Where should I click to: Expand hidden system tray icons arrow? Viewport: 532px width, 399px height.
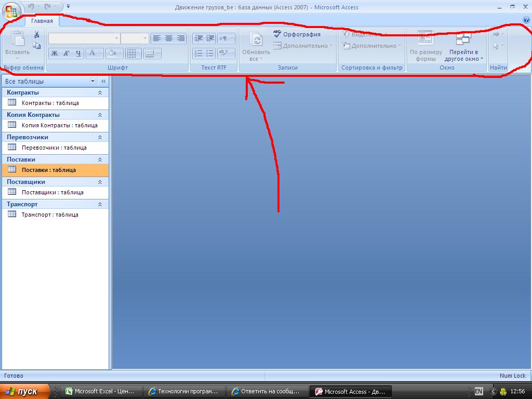tap(494, 392)
